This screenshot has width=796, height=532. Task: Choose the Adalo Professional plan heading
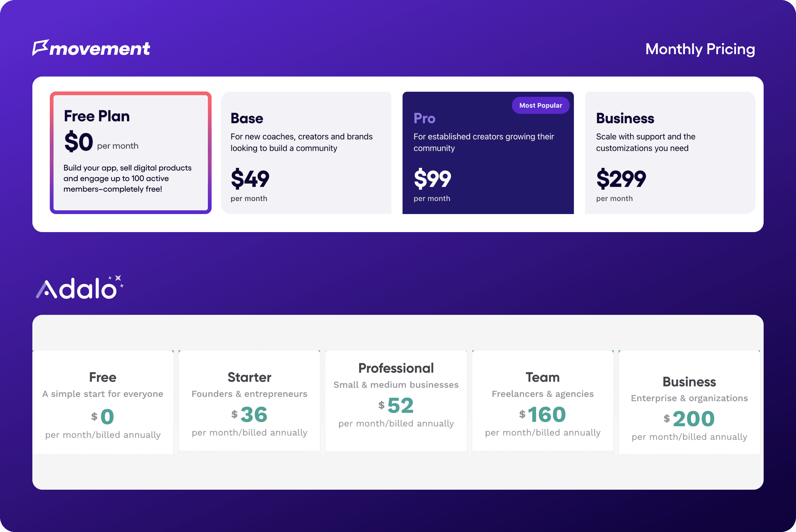[x=396, y=368]
